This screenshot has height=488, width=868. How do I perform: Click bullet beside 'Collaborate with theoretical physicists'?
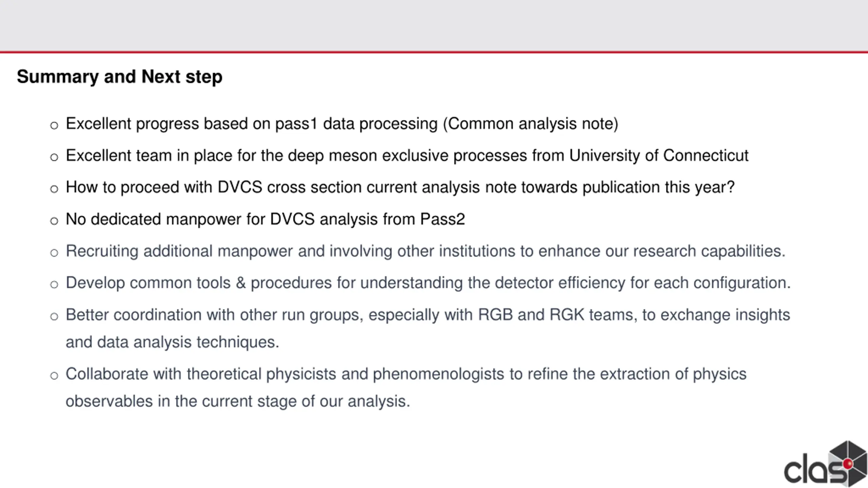[54, 375]
